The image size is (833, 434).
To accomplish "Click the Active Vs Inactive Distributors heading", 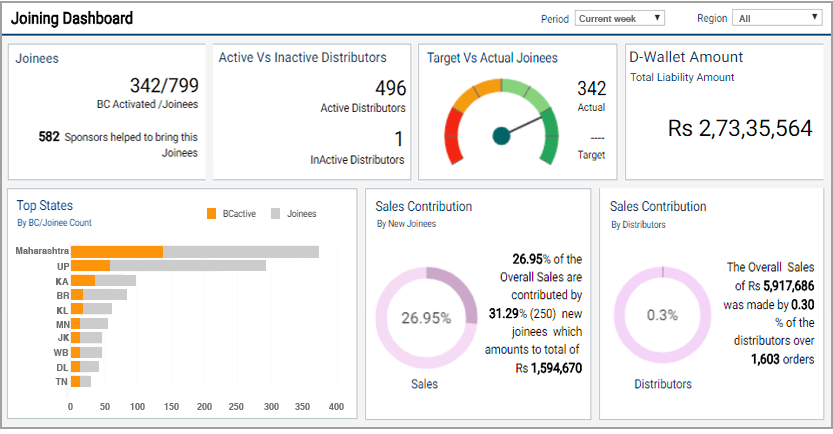I will 303,57.
